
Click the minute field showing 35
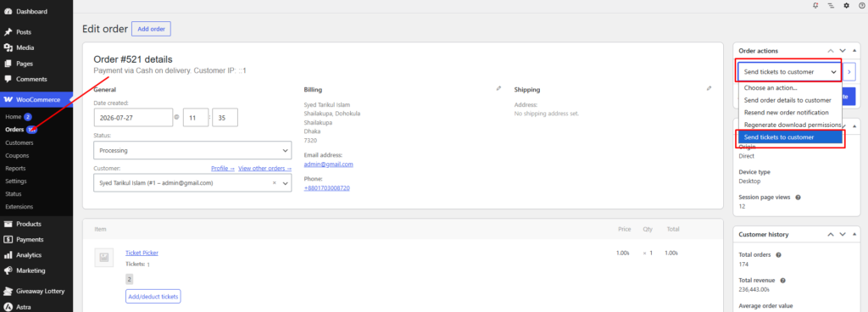tap(225, 118)
